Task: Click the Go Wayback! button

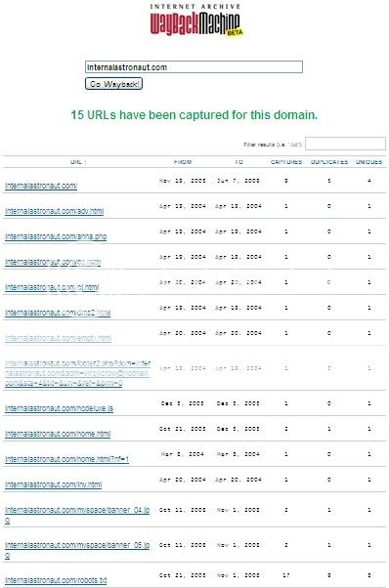Action: pyautogui.click(x=113, y=84)
